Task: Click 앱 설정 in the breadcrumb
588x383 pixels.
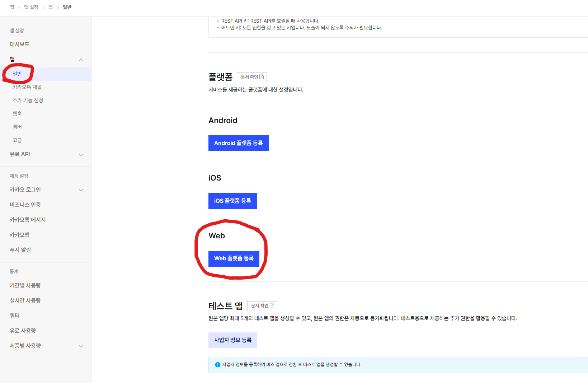Action: 31,7
